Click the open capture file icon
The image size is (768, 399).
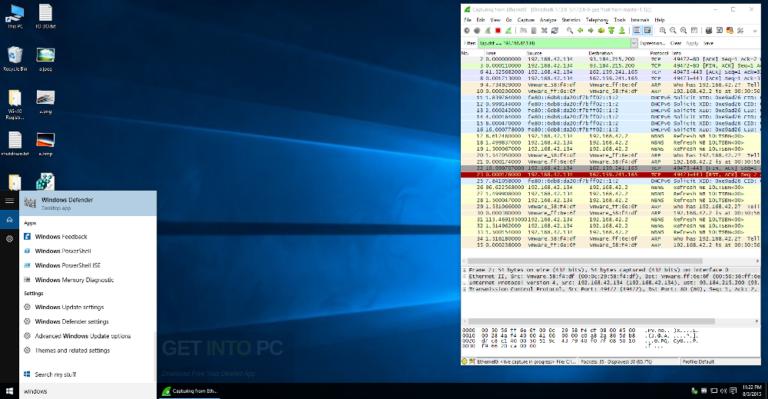point(523,30)
